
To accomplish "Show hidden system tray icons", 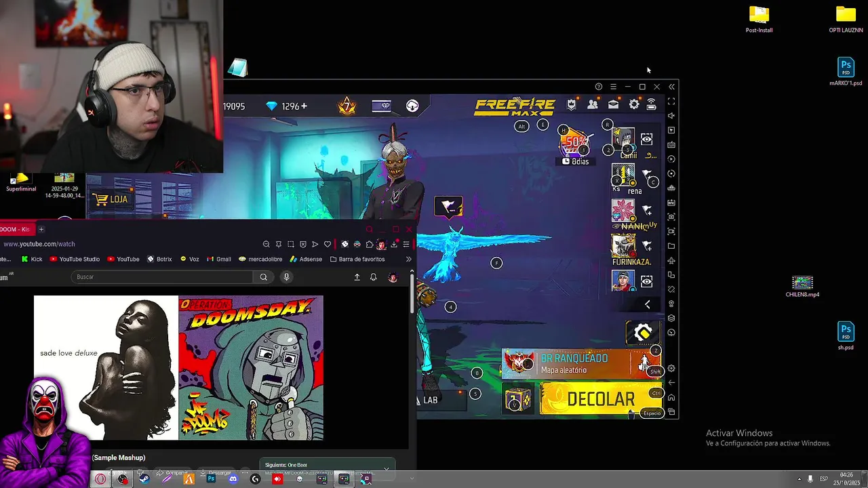I will 799,479.
